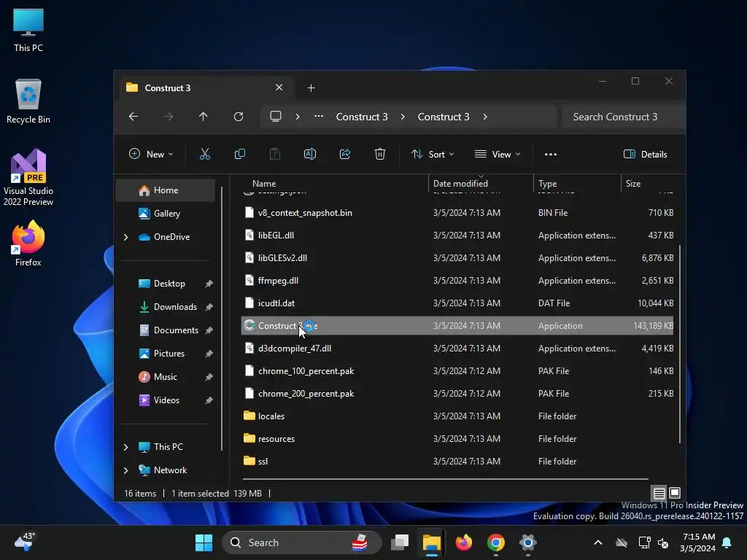The image size is (747, 560).
Task: Select v8_context_snapshot.bin file
Action: (x=457, y=213)
